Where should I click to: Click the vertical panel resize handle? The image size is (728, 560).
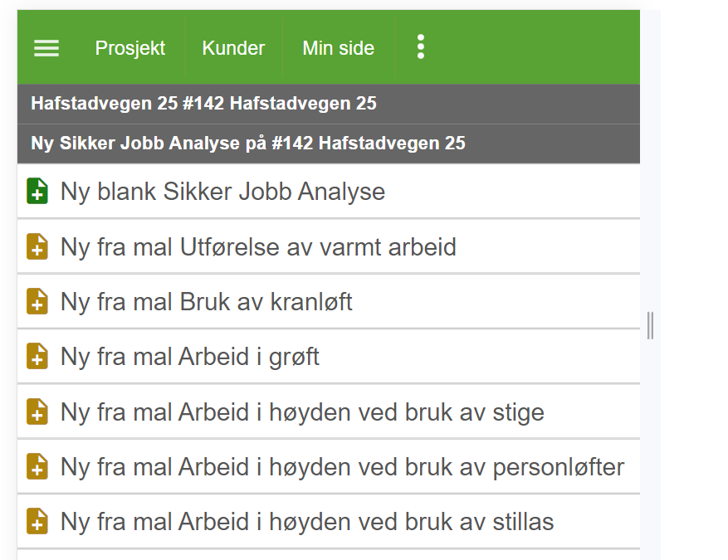(x=650, y=325)
